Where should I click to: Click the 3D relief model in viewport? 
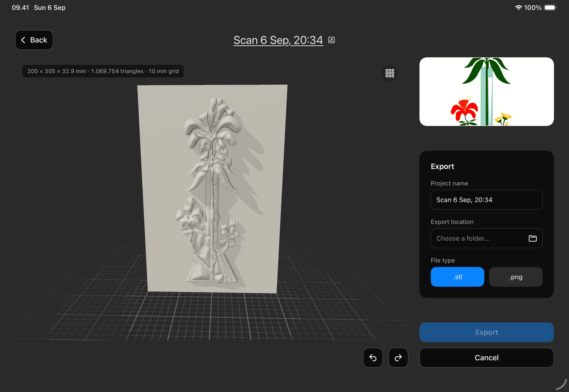(212, 189)
